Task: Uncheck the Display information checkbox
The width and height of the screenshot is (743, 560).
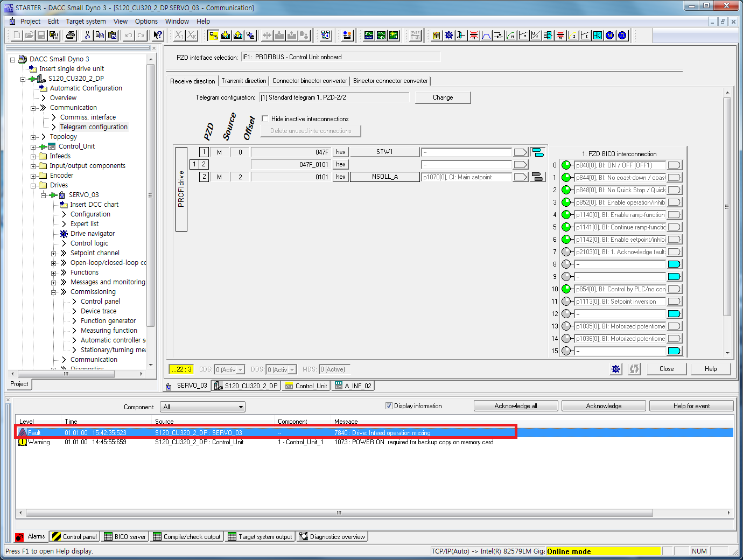Action: pyautogui.click(x=389, y=406)
